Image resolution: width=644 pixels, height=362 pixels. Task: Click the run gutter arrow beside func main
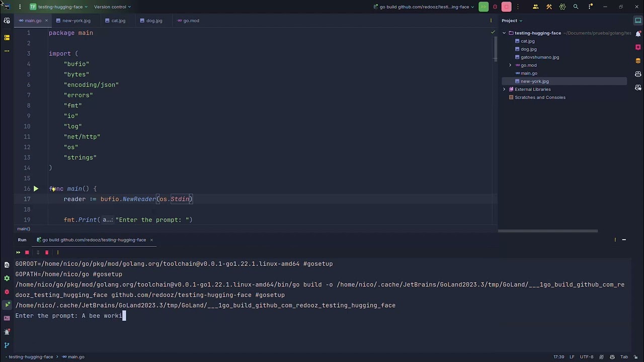pos(36,189)
